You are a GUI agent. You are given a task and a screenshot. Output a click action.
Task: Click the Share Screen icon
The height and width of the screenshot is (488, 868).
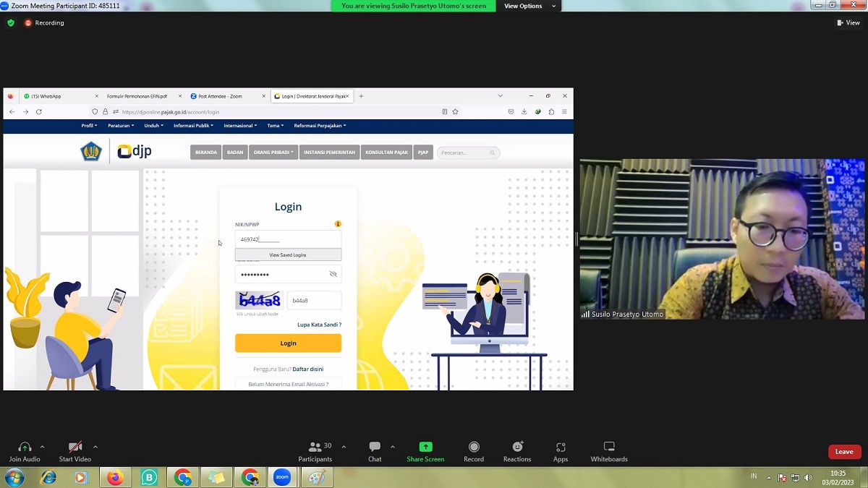(x=425, y=448)
